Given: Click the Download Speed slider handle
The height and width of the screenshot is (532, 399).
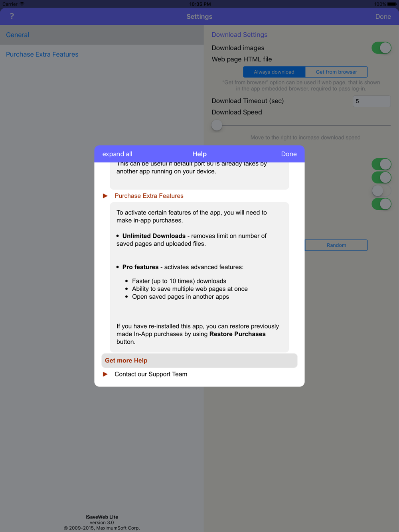Looking at the screenshot, I should [x=217, y=125].
